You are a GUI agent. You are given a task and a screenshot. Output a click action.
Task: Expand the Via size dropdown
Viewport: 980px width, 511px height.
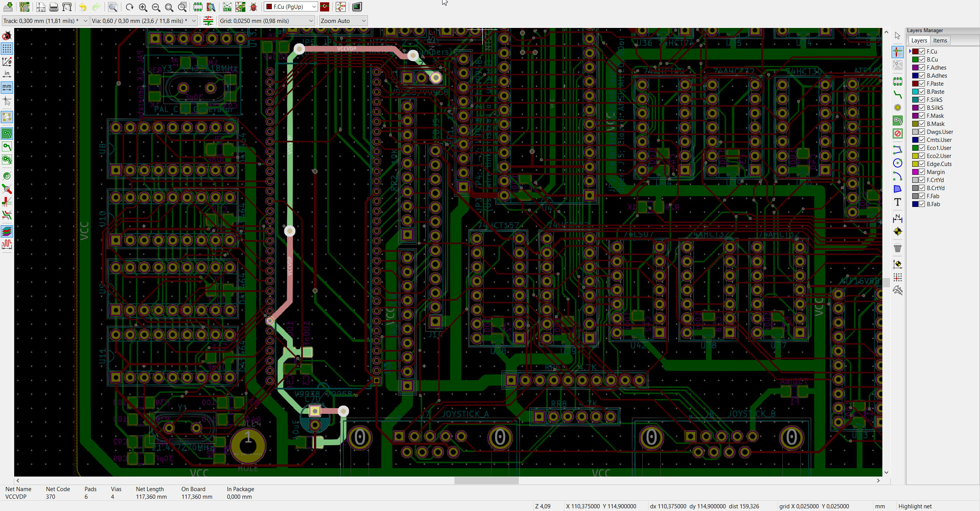click(144, 21)
